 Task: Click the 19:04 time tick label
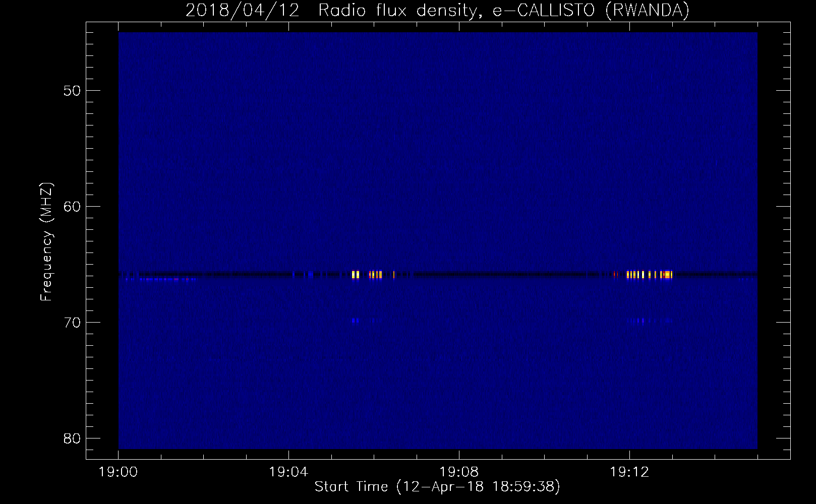[288, 472]
